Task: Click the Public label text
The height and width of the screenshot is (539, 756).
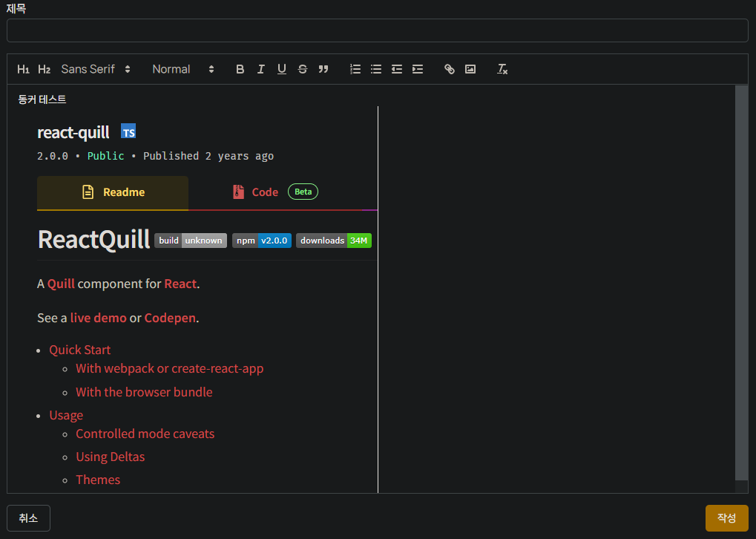Action: (x=105, y=157)
